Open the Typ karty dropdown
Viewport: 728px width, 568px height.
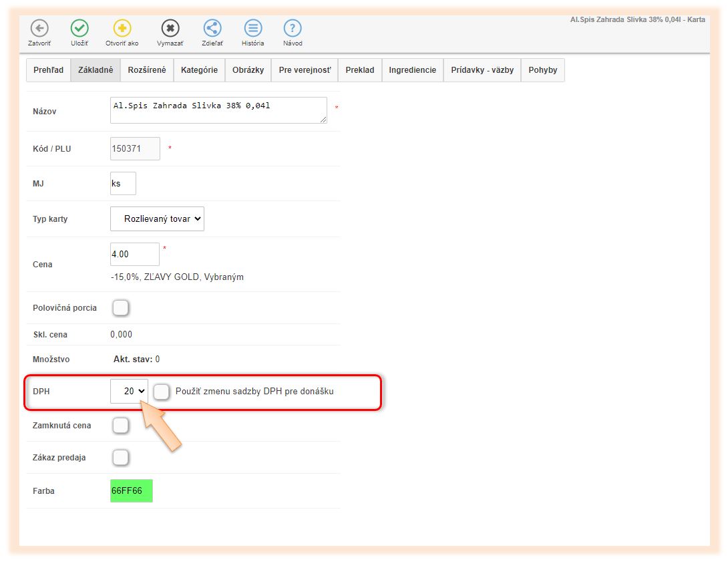pos(157,219)
